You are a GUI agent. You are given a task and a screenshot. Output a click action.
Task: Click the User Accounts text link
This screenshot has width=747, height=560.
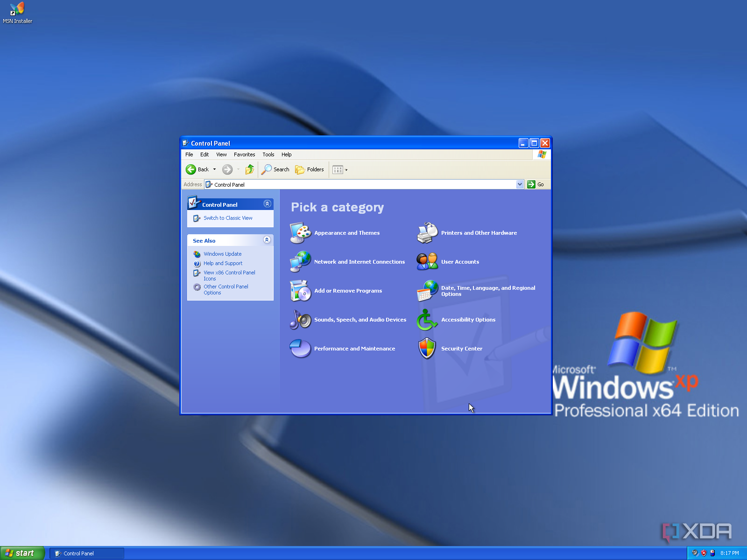pos(460,262)
